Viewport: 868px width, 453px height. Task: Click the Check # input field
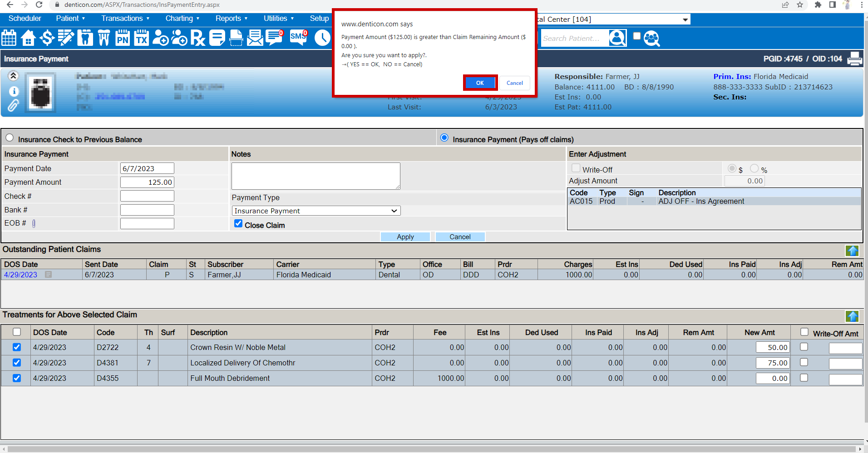147,196
